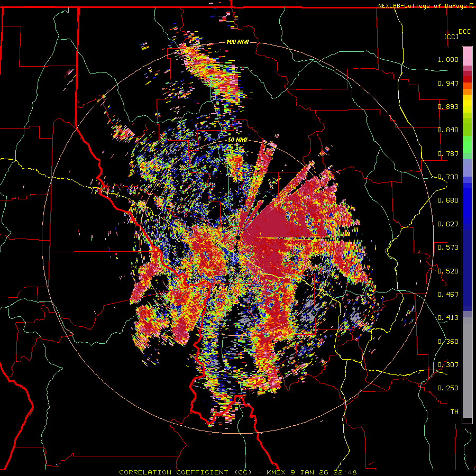This screenshot has width=476, height=476.
Task: Pick the gray band in the color bar
Action: click(x=467, y=368)
